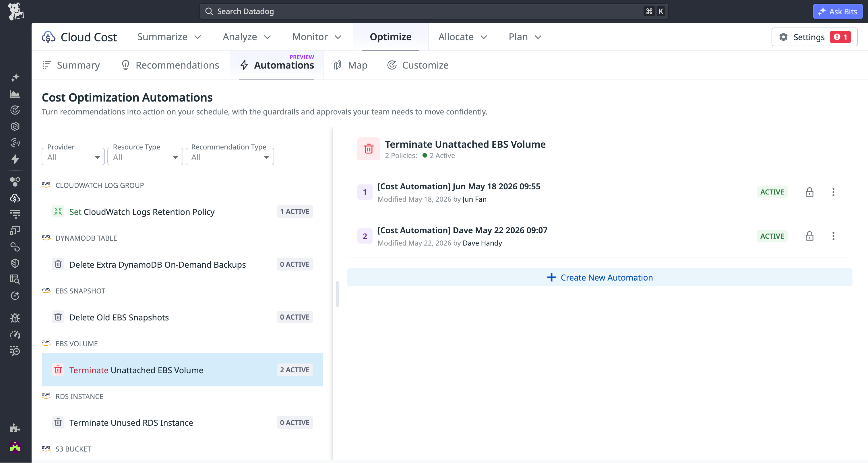868x463 pixels.
Task: Click 'Dave Handy' author name
Action: click(x=482, y=243)
